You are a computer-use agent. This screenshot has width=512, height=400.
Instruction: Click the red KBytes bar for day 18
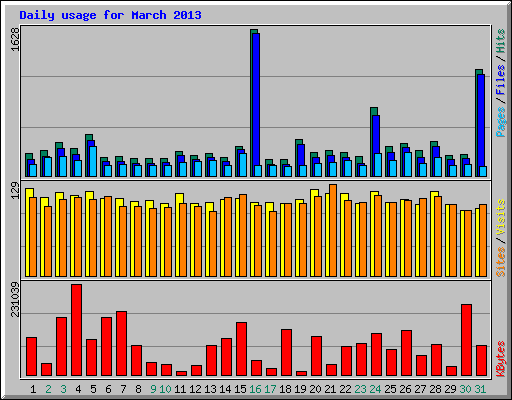coord(286,353)
